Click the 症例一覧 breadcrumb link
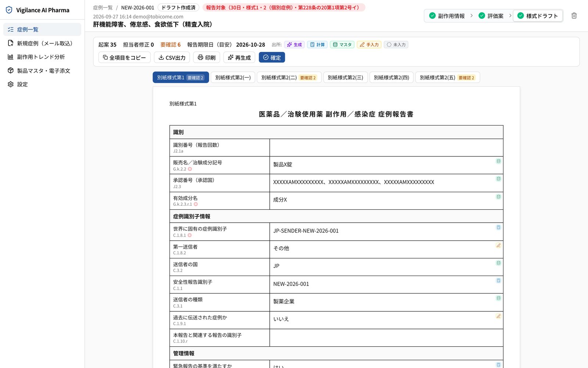This screenshot has width=588, height=368. [103, 7]
